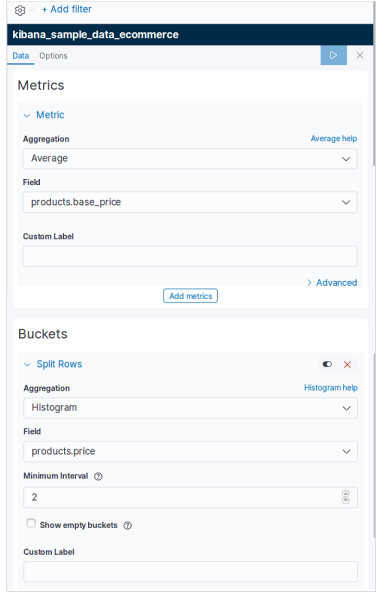Viewport: 379px width, 595px height.
Task: Open the products.price field dropdown
Action: [x=190, y=452]
